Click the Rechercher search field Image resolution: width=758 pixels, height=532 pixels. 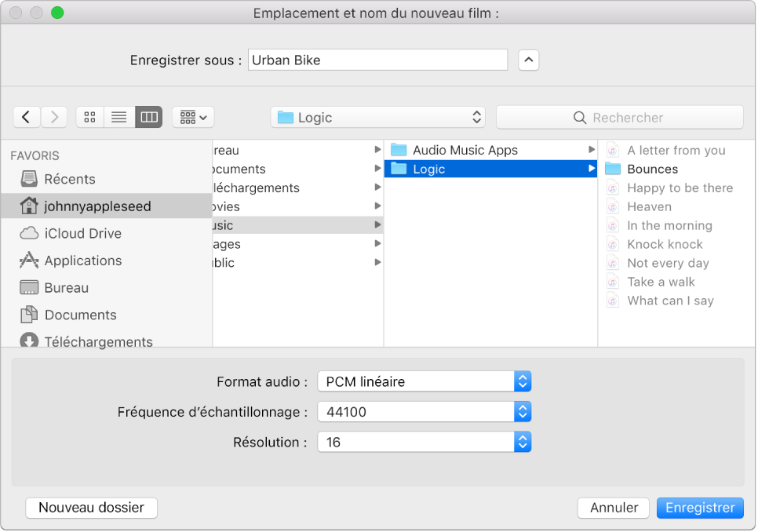coord(620,118)
